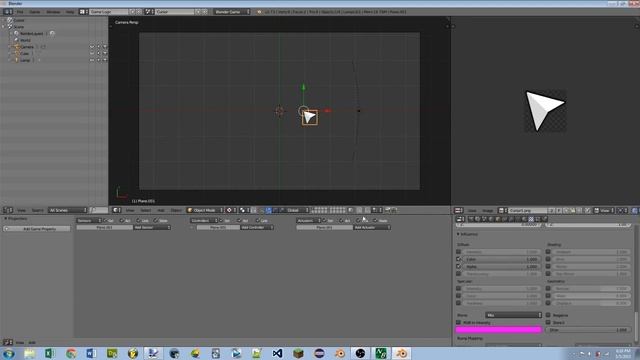Screen dimensions: 640x360
Task: Select the RenderLayers item in outliner
Action: (x=31, y=33)
